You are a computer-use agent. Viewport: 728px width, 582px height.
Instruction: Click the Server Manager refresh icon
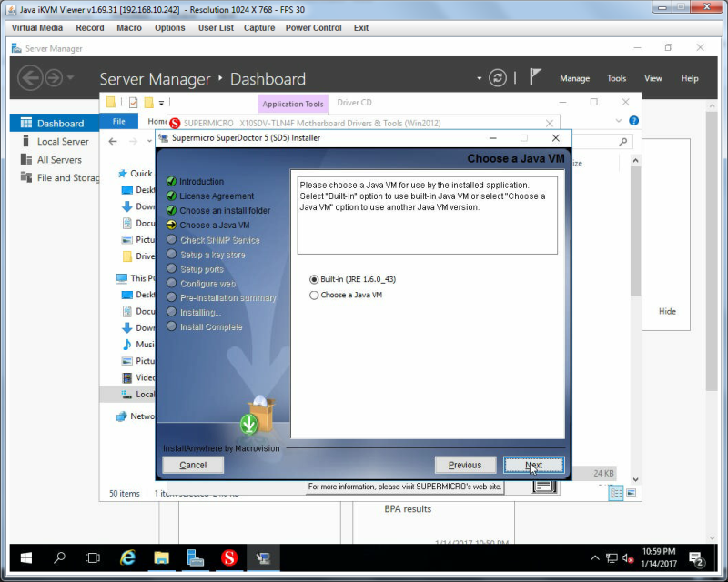coord(497,78)
